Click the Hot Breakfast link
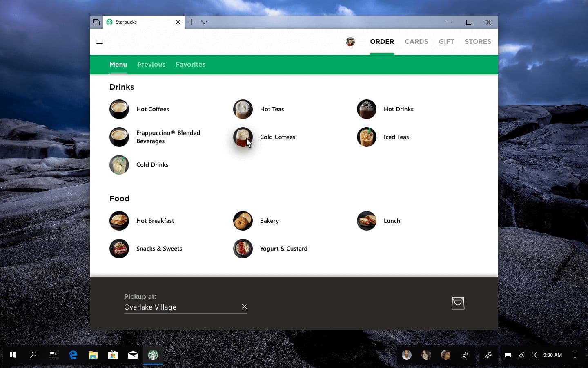Screen dimensions: 588x368 coord(155,221)
